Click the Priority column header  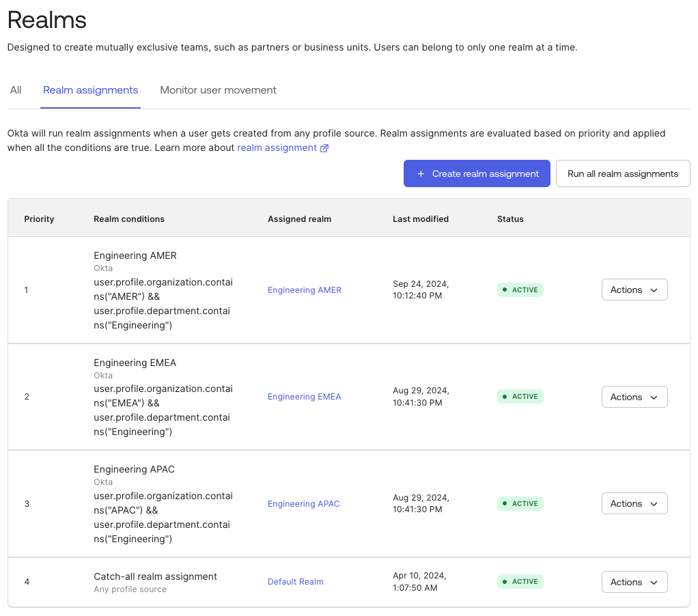coord(39,219)
